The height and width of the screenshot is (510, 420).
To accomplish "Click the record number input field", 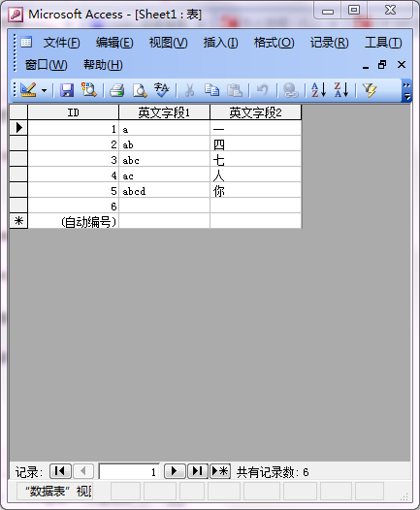I will (x=129, y=471).
